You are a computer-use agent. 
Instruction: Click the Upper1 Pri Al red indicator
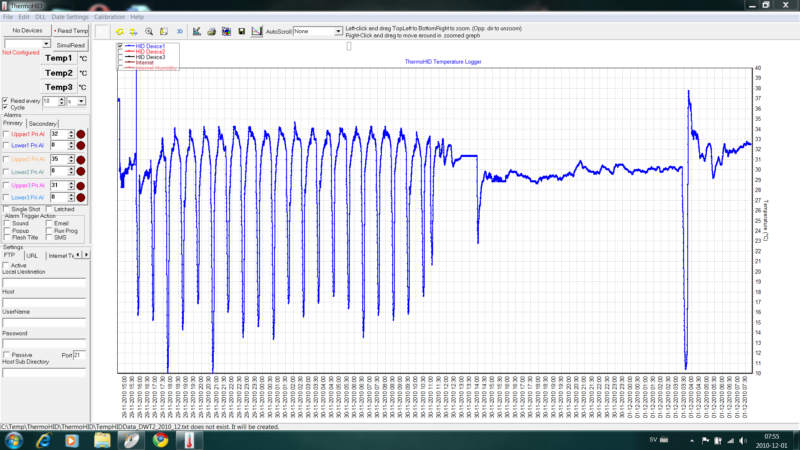click(80, 133)
